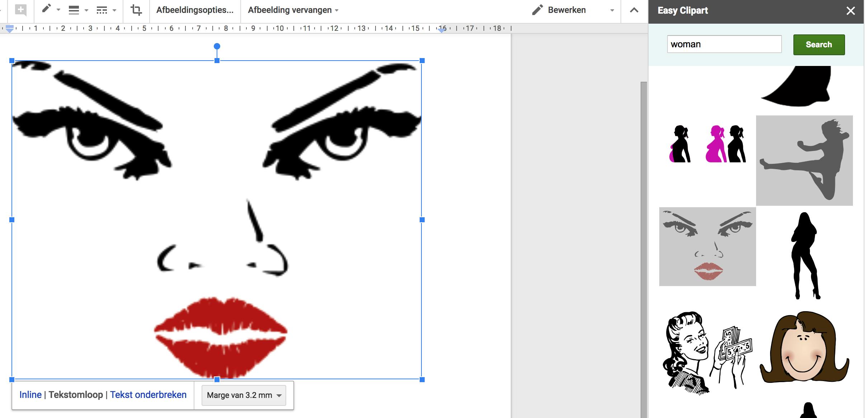Click the Bewerken pencil icon
This screenshot has width=868, height=418.
[537, 10]
